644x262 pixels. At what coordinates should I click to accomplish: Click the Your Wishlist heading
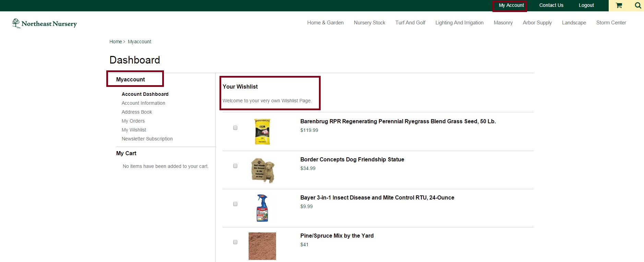tap(240, 87)
